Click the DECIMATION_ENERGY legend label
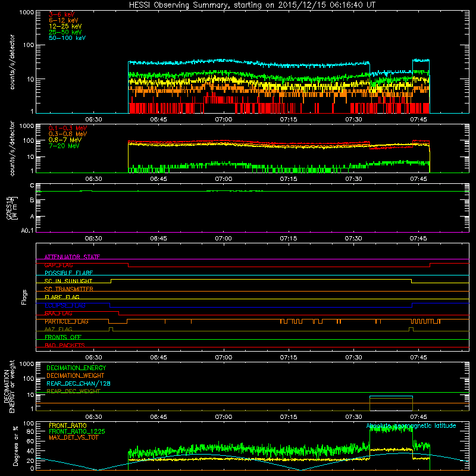 76,368
